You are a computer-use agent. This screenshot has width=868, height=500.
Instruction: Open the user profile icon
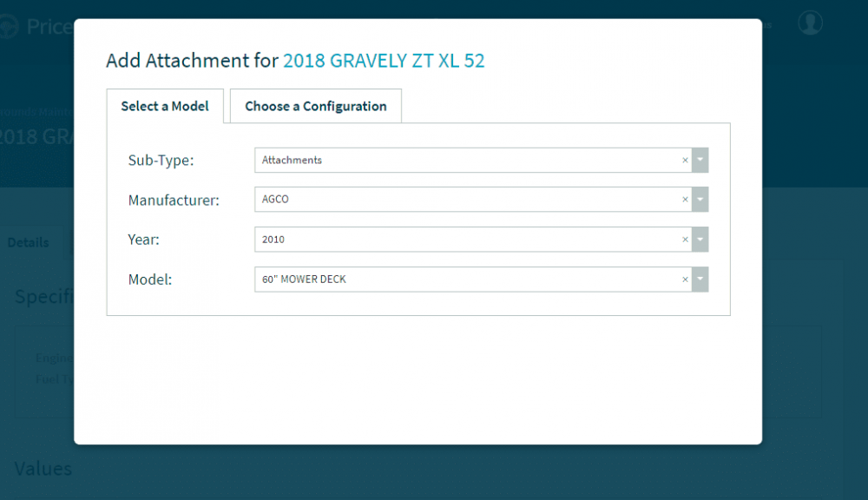coord(810,23)
